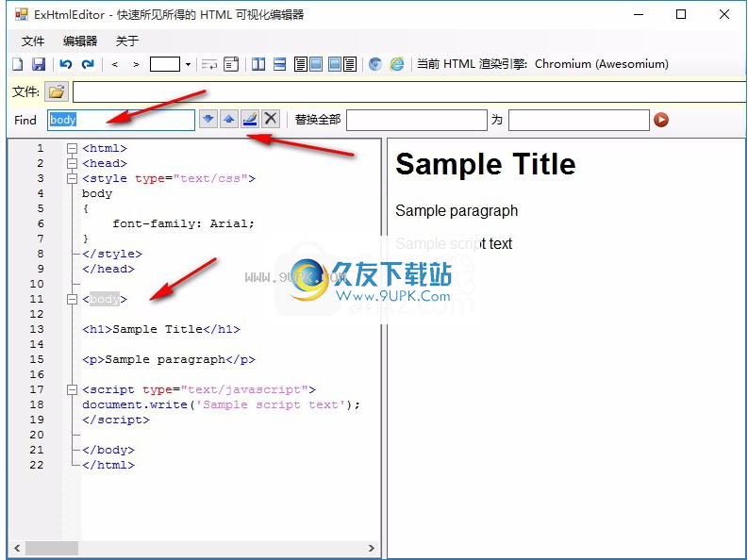748x560 pixels.
Task: Click Sample paragraph text in preview
Action: click(x=457, y=210)
